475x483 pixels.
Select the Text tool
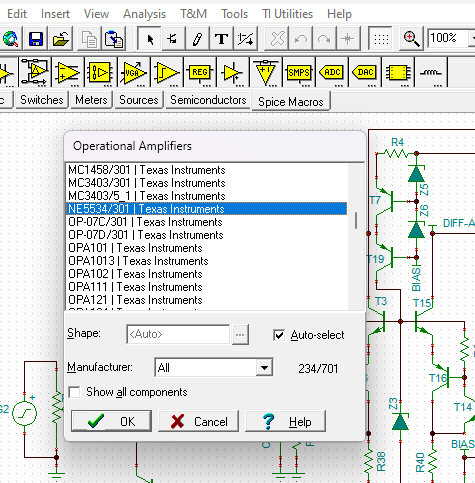[x=221, y=39]
